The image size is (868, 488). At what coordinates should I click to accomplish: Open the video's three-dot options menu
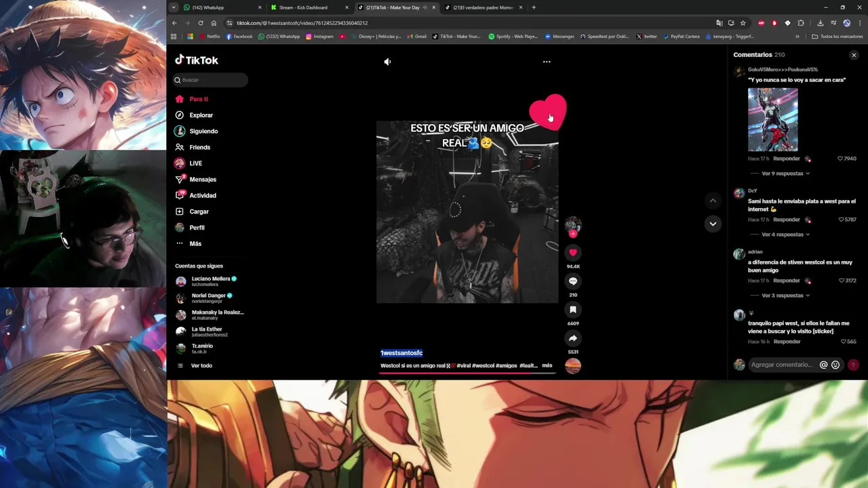coord(547,62)
